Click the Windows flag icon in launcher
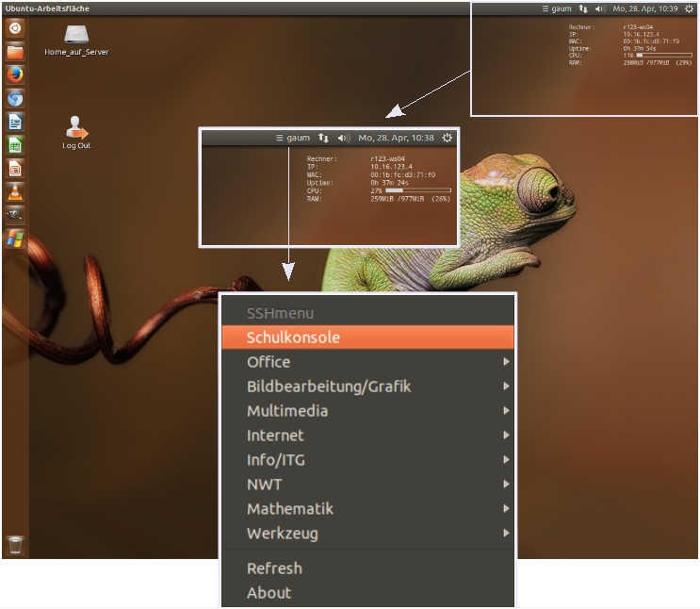This screenshot has width=700, height=609. click(15, 239)
